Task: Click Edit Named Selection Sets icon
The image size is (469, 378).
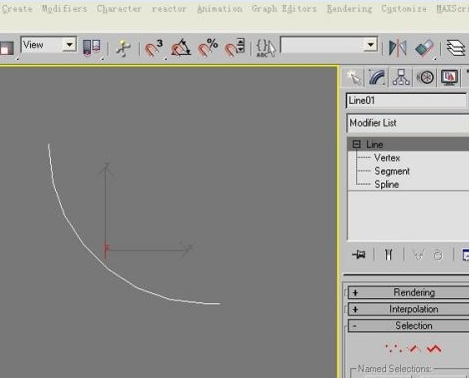Action: click(266, 48)
